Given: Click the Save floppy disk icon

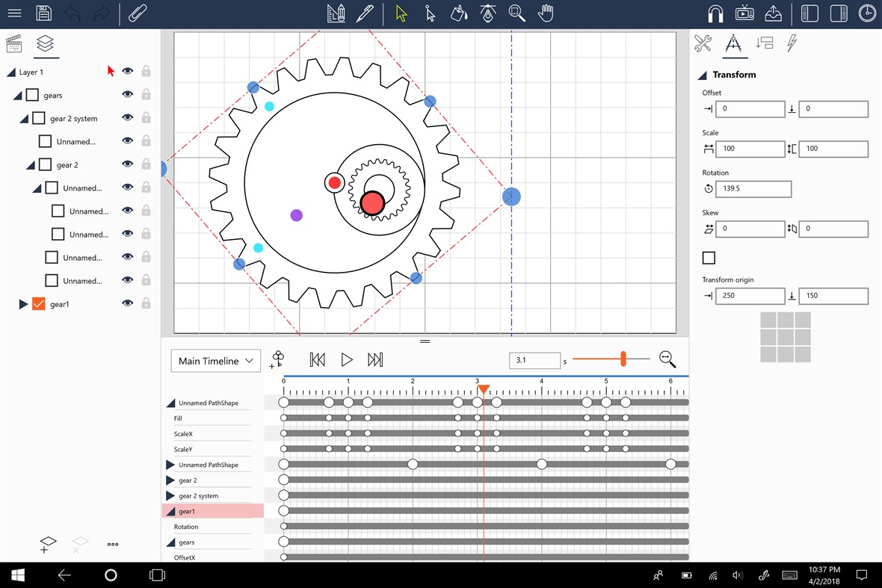Looking at the screenshot, I should coord(43,13).
